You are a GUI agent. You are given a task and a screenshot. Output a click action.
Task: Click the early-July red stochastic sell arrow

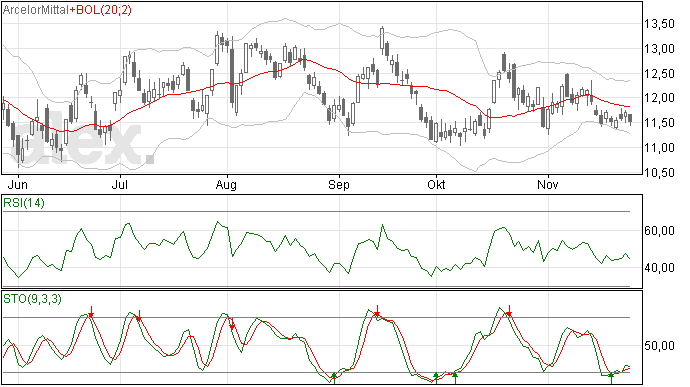(139, 316)
